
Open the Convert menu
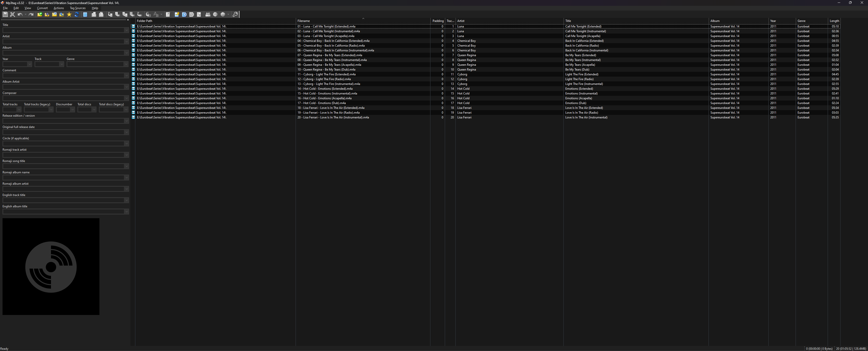(42, 8)
